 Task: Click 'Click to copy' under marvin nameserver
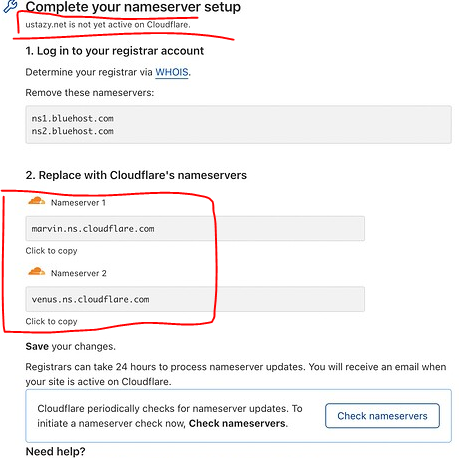click(x=51, y=251)
